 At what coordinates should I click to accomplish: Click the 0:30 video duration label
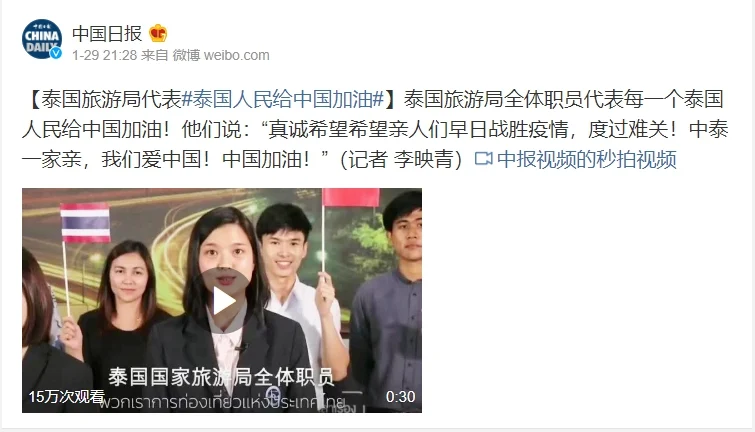coord(400,396)
